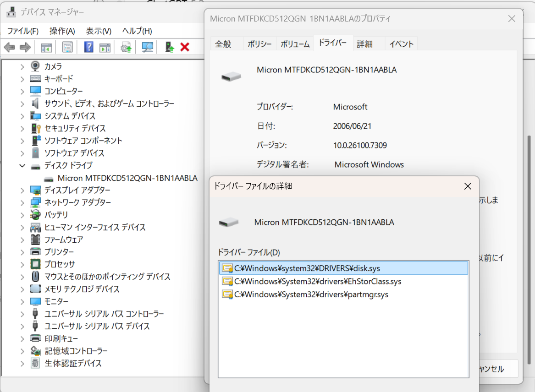Scan for hardware changes using the monitor icon

coord(148,47)
